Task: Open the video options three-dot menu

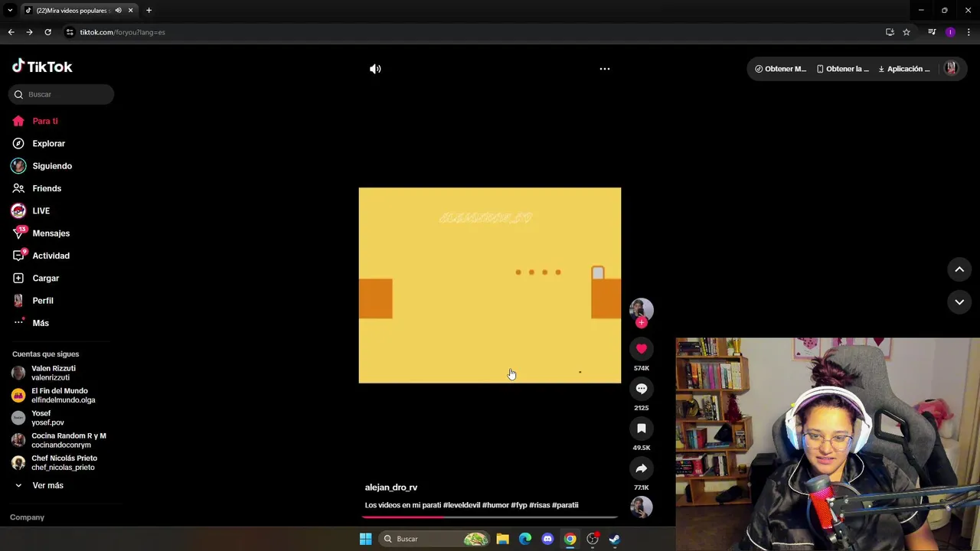Action: (x=605, y=69)
